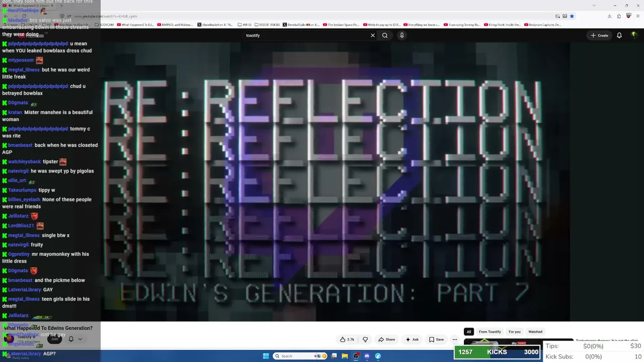
Task: Open the Ask feature for this video
Action: point(412,339)
